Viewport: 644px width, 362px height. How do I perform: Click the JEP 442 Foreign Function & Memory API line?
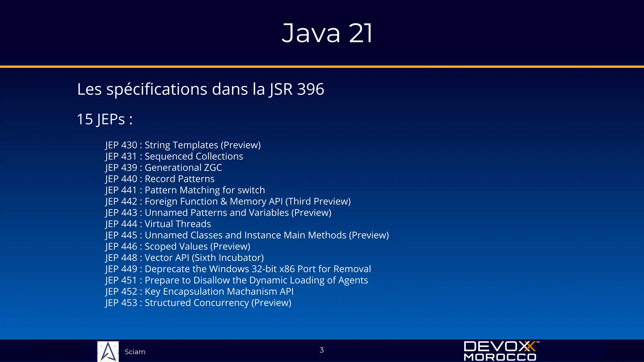(228, 201)
